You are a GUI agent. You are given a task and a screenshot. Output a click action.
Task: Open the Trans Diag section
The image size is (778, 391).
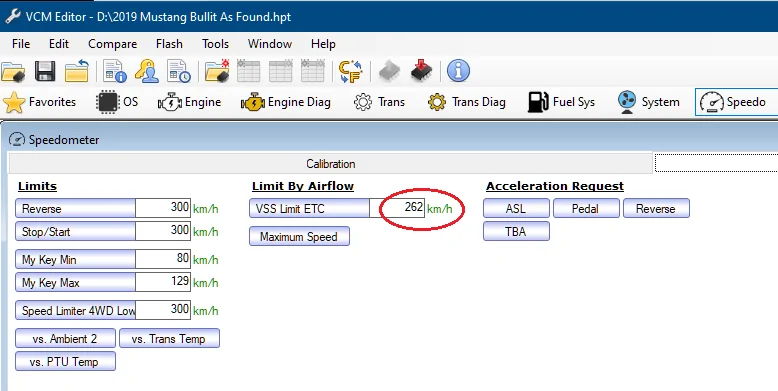467,102
